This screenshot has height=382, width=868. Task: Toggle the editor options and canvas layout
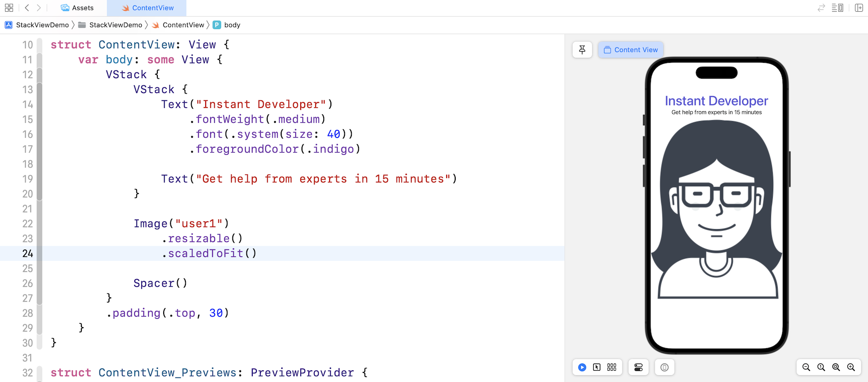(837, 8)
